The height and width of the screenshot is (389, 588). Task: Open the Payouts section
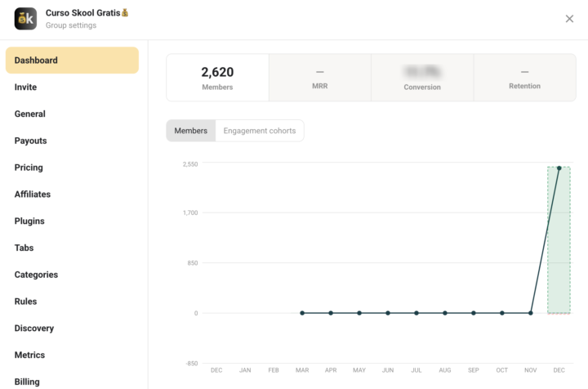click(72, 141)
